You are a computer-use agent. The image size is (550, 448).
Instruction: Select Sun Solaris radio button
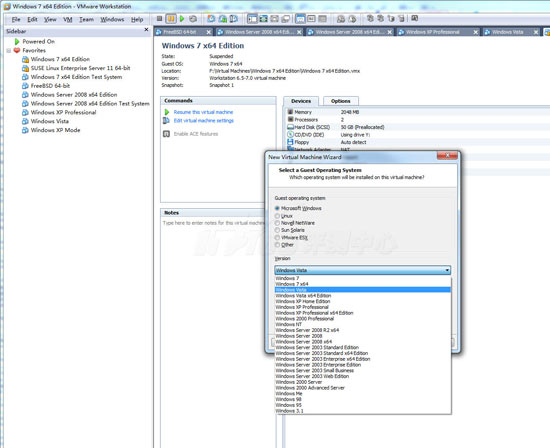(277, 230)
